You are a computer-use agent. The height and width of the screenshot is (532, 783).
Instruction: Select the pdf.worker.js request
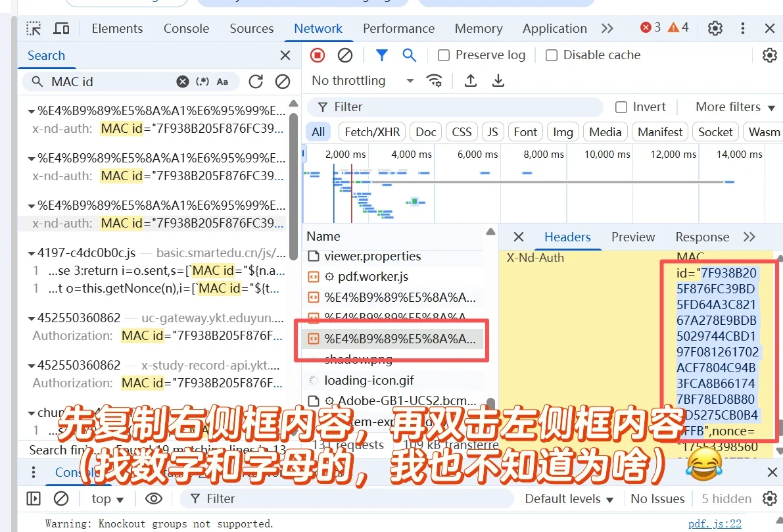pyautogui.click(x=373, y=277)
